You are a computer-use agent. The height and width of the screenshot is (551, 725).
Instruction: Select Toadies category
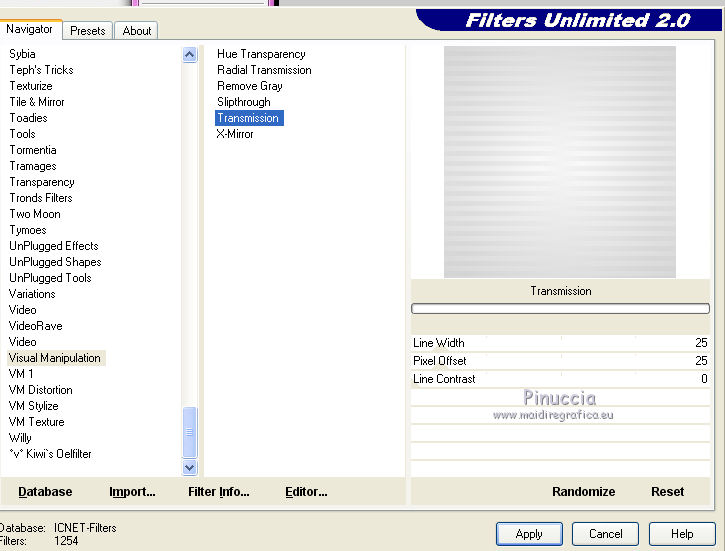(28, 118)
